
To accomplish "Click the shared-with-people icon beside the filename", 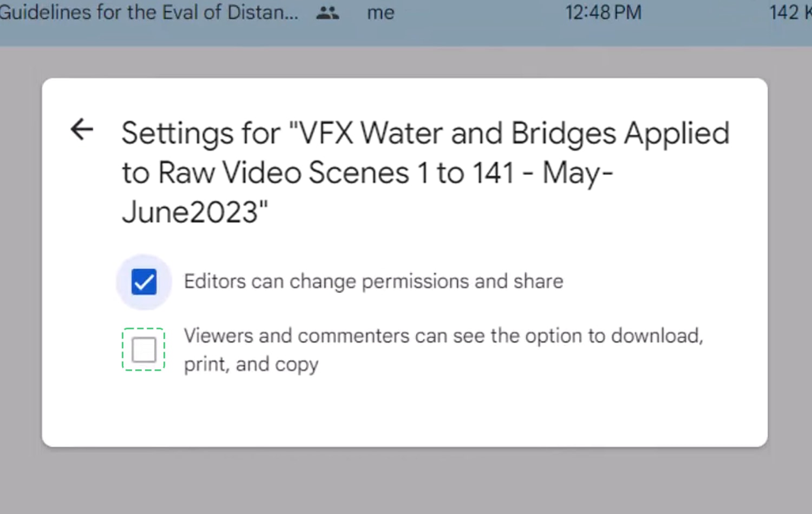I will coord(328,12).
